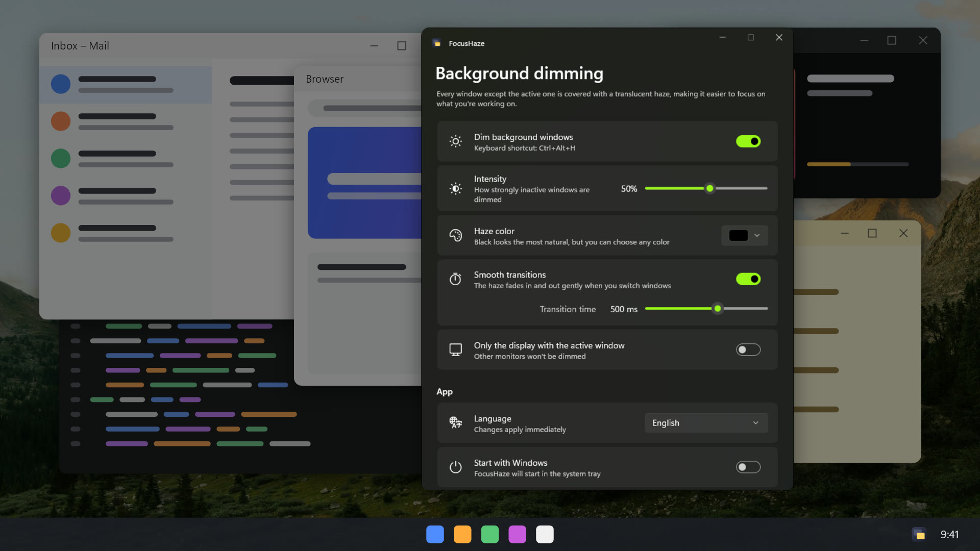This screenshot has height=551, width=980.
Task: Click the 9:41 clock in taskbar
Action: tap(949, 534)
